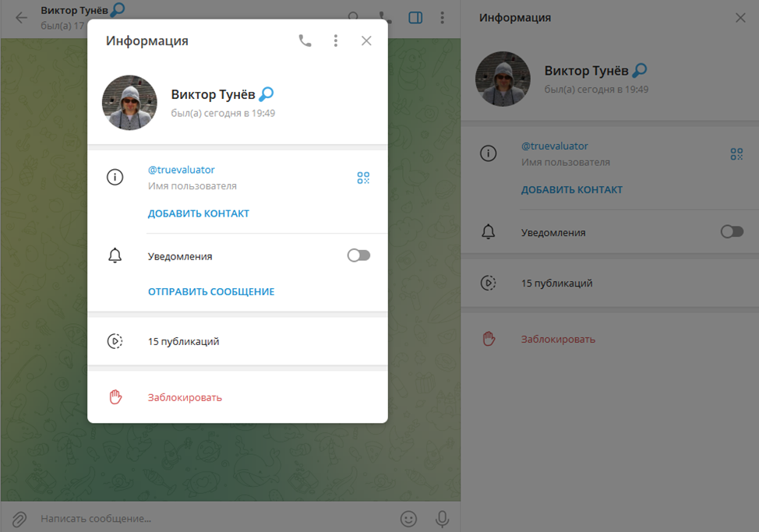The image size is (759, 532).
Task: Click the bell notification icon in the dialog
Action: point(115,255)
